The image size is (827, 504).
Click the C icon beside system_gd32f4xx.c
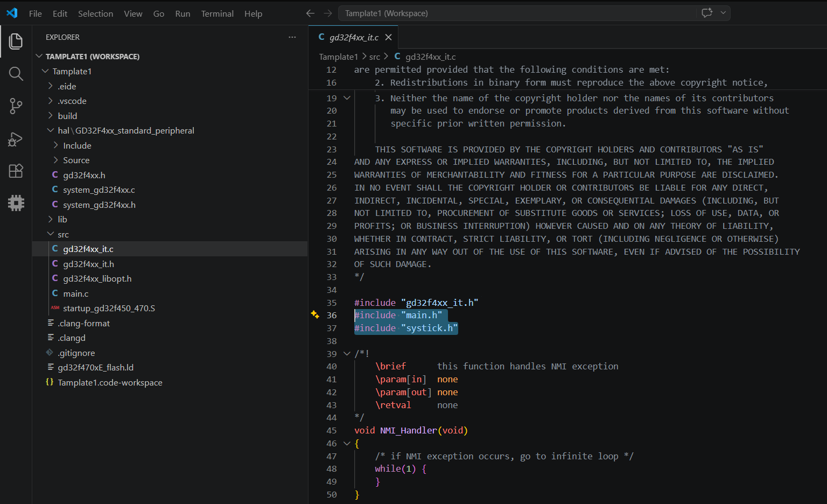[x=55, y=190]
